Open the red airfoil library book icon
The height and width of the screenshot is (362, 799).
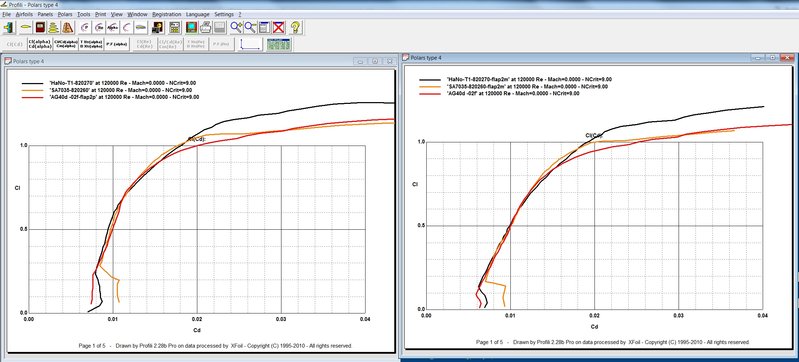click(40, 27)
